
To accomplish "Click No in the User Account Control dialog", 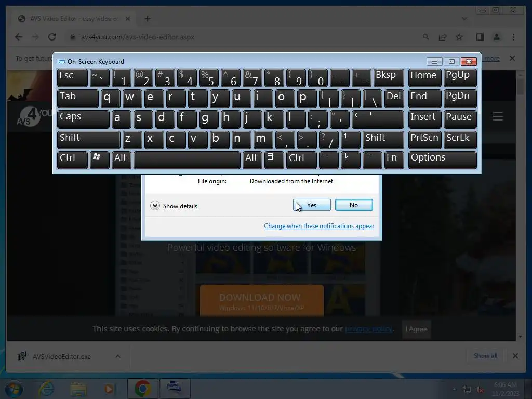I will coord(354,205).
